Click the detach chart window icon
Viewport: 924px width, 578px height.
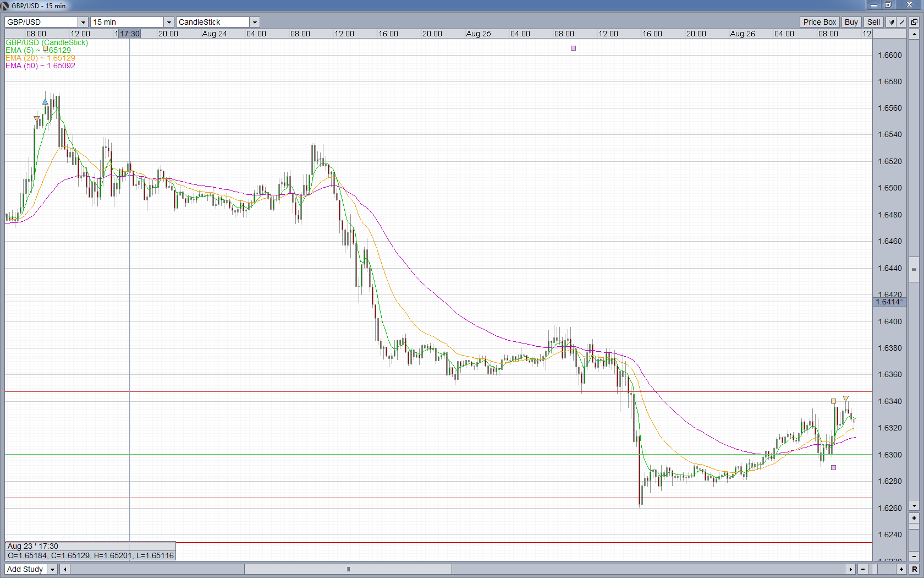914,22
